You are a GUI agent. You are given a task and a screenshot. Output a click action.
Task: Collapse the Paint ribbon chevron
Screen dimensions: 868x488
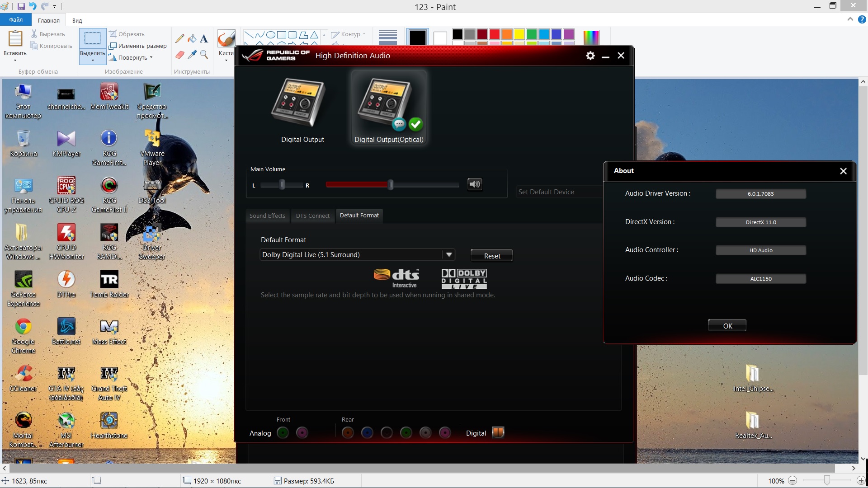(x=850, y=19)
